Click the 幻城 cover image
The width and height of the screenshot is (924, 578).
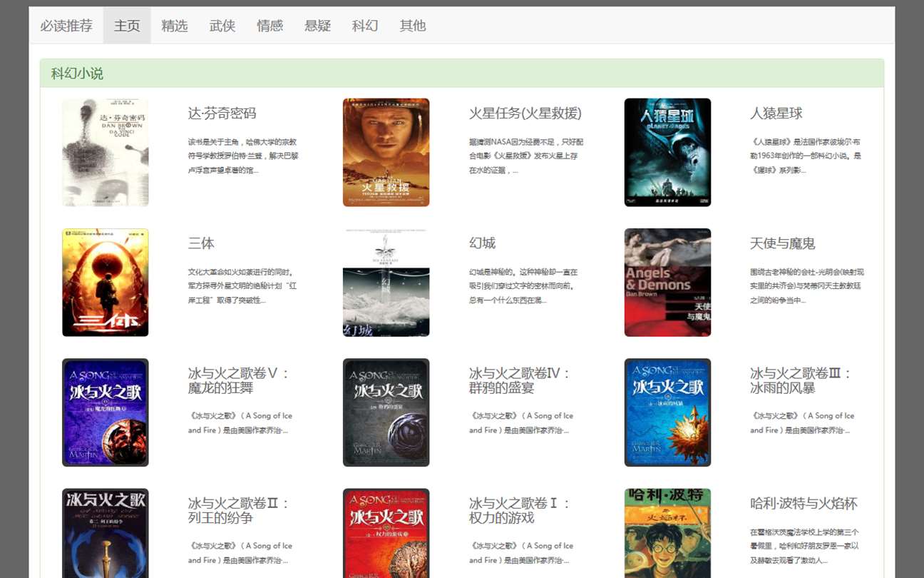[386, 283]
